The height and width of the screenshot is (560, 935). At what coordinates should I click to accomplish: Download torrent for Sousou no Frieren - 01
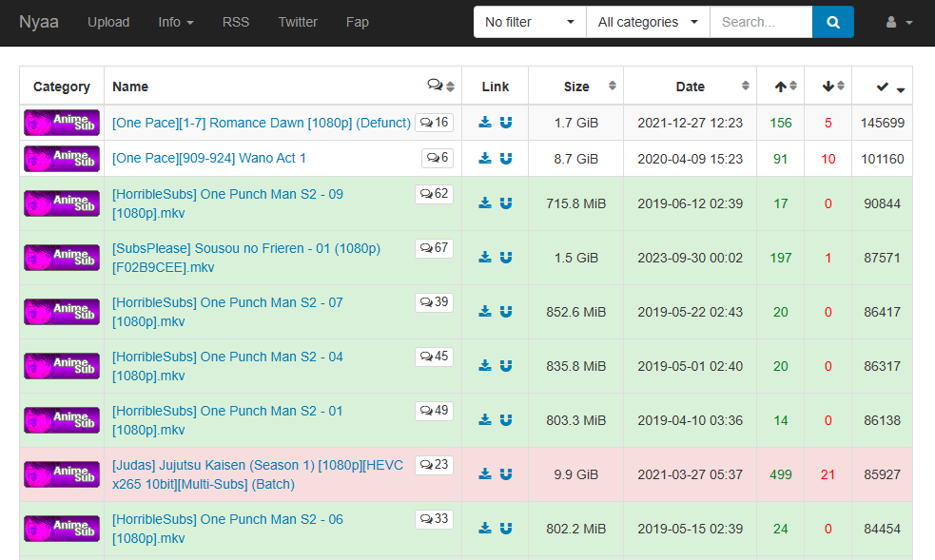pyautogui.click(x=485, y=258)
